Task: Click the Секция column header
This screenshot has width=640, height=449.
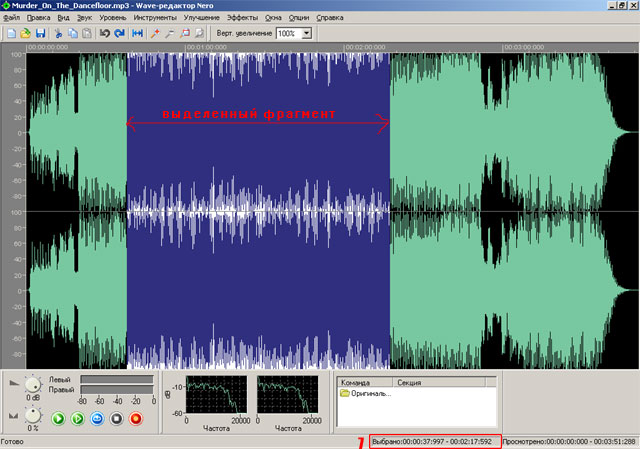Action: coord(439,382)
